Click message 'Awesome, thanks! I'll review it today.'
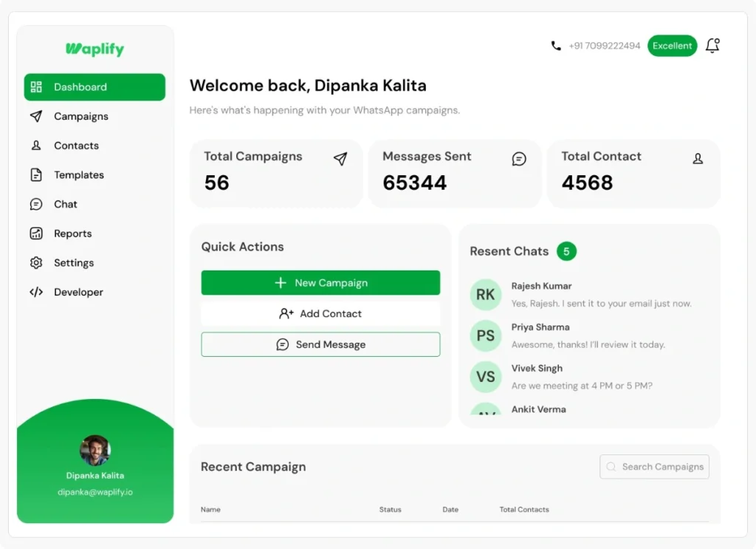The height and width of the screenshot is (549, 756). (x=588, y=344)
